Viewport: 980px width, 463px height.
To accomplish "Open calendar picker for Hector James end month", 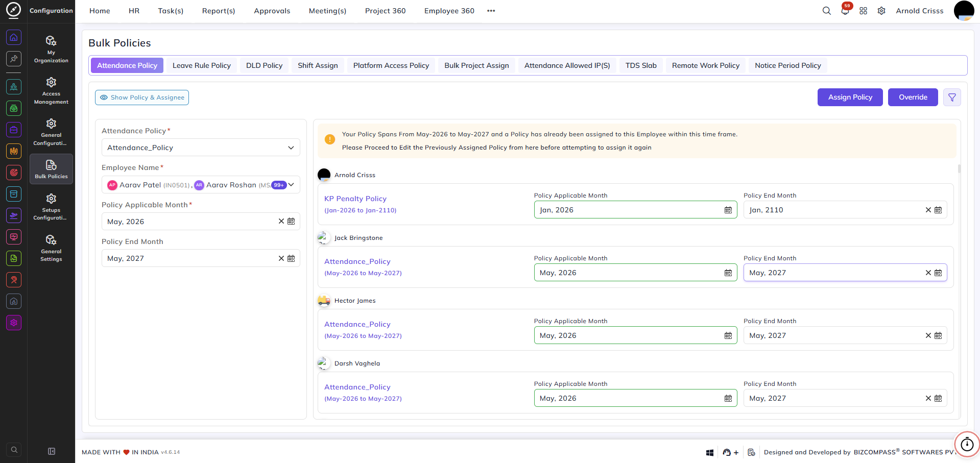I will tap(938, 335).
